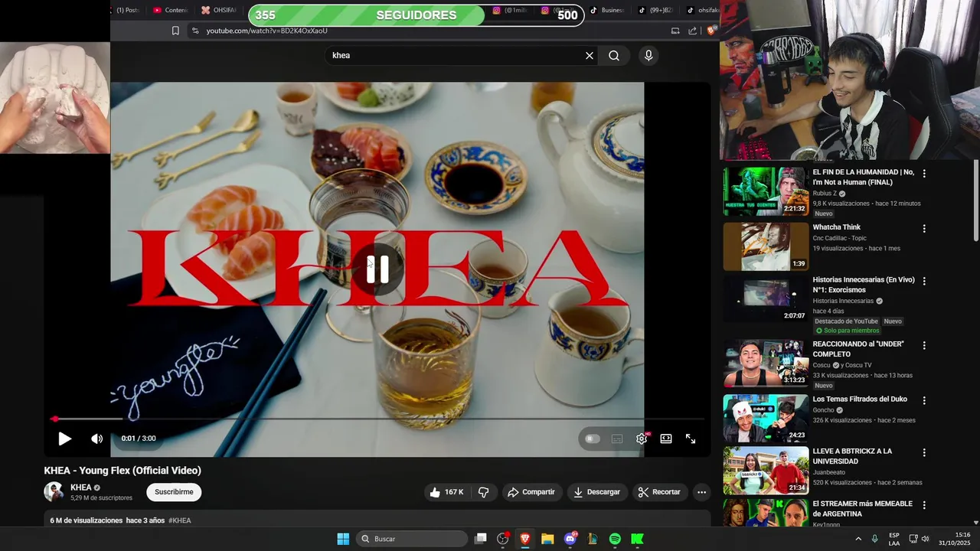Open REACCIONANDO al UNDER COMPLETO title
Viewport: 980px width, 551px height.
tap(857, 349)
